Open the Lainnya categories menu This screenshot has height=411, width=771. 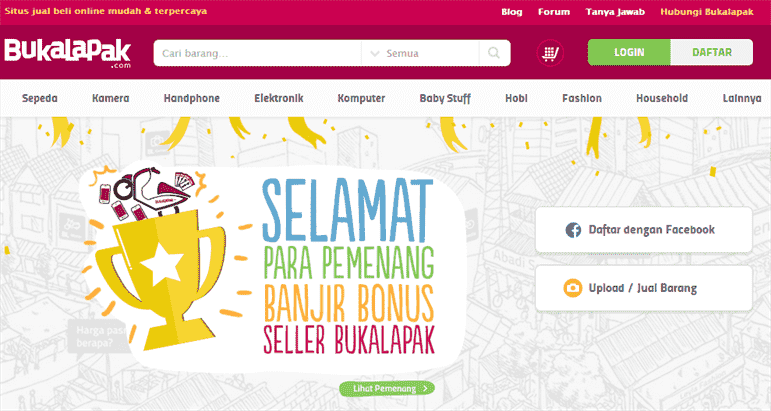coord(741,98)
